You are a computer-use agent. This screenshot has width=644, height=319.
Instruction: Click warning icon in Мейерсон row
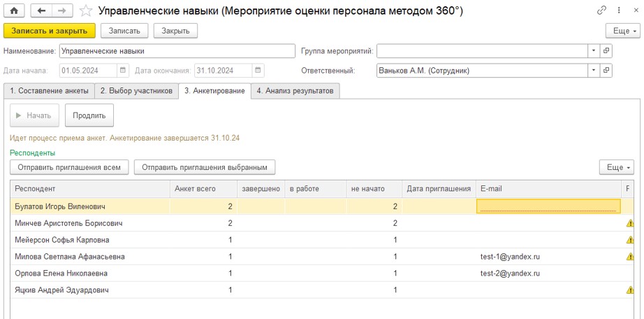(629, 240)
